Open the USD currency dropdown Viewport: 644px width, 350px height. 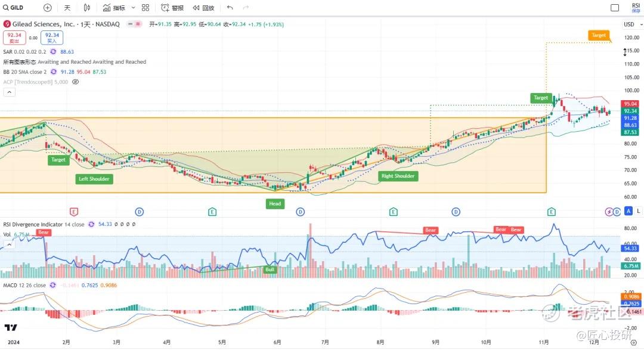tap(633, 24)
